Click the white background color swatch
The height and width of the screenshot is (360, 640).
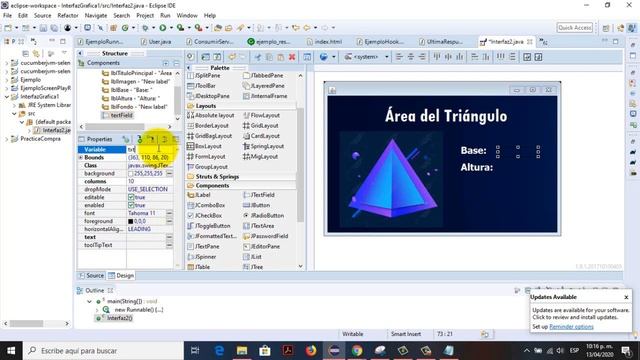[131, 173]
